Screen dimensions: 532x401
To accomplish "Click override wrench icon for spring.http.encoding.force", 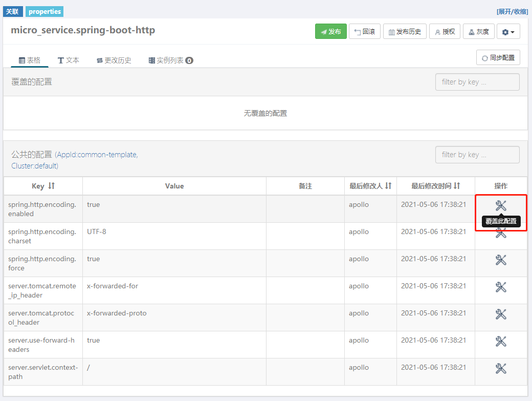I will [501, 260].
